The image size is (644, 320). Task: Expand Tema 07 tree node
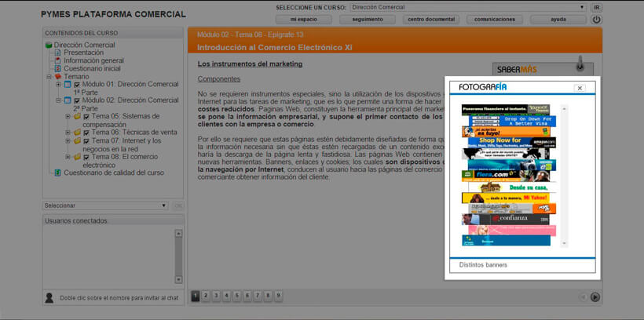pyautogui.click(x=68, y=140)
